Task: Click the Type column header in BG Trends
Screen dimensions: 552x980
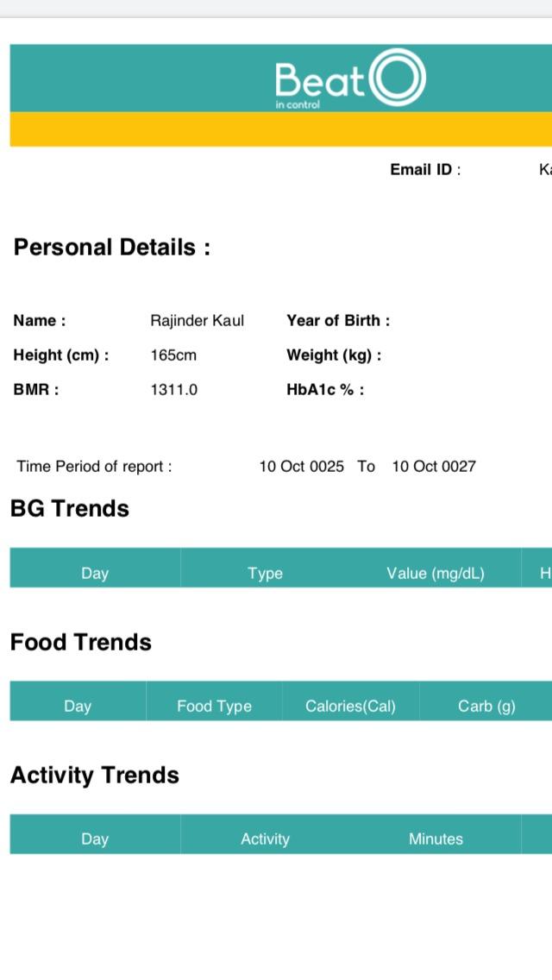Action: coord(265,574)
